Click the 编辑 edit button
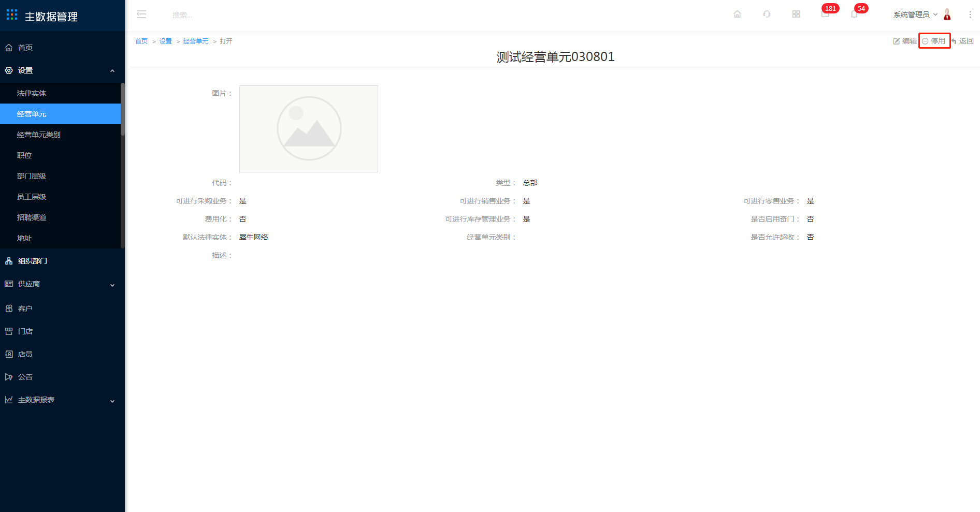 905,41
